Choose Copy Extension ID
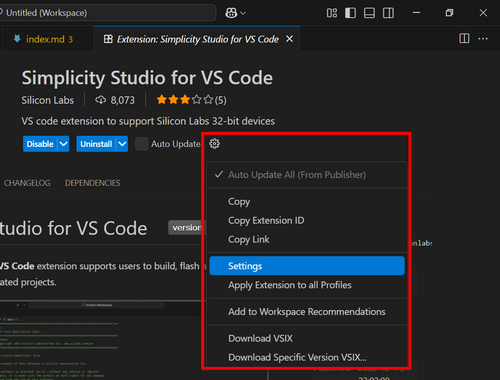Viewport: 500px width, 380px height. [307, 220]
